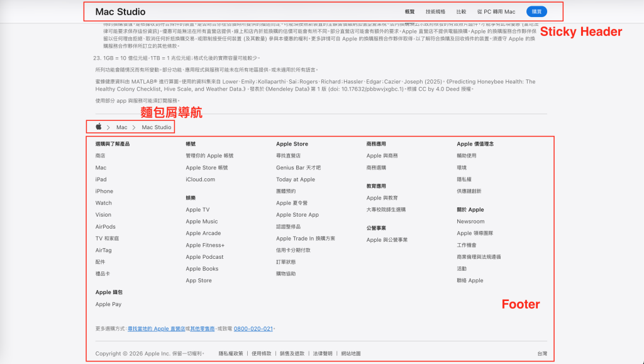Click the 環境 environment link
644x364 pixels.
pos(462,168)
